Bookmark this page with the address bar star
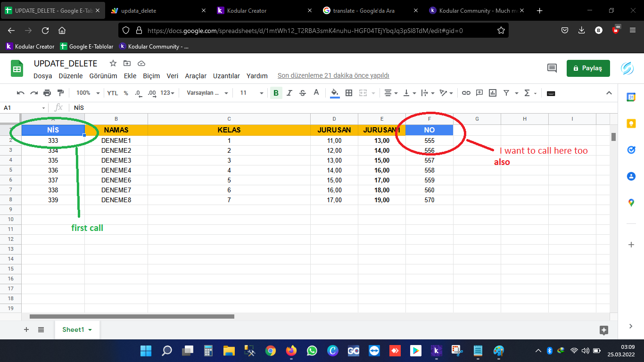The image size is (644, 362). [x=501, y=30]
